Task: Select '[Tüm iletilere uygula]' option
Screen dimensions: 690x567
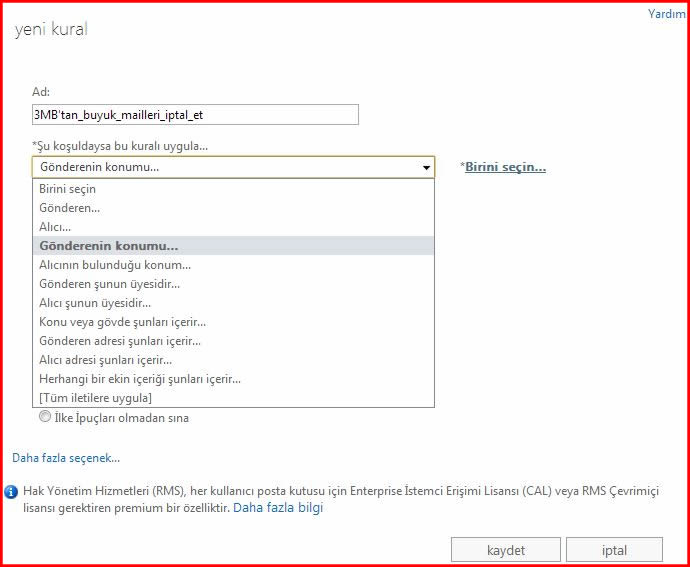Action: point(95,398)
